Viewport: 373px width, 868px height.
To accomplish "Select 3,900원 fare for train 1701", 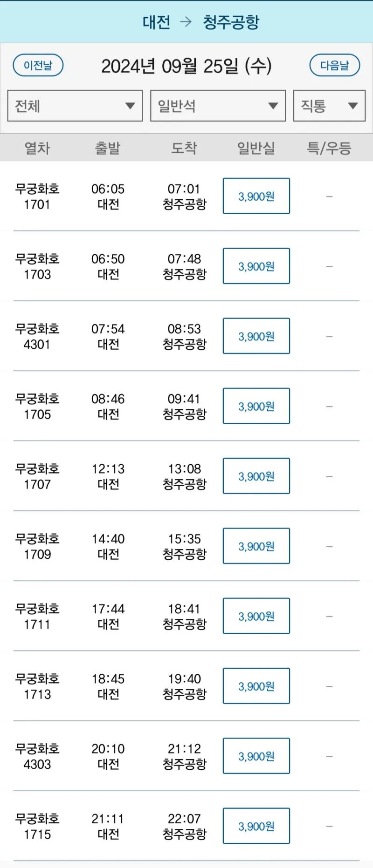I will point(256,196).
